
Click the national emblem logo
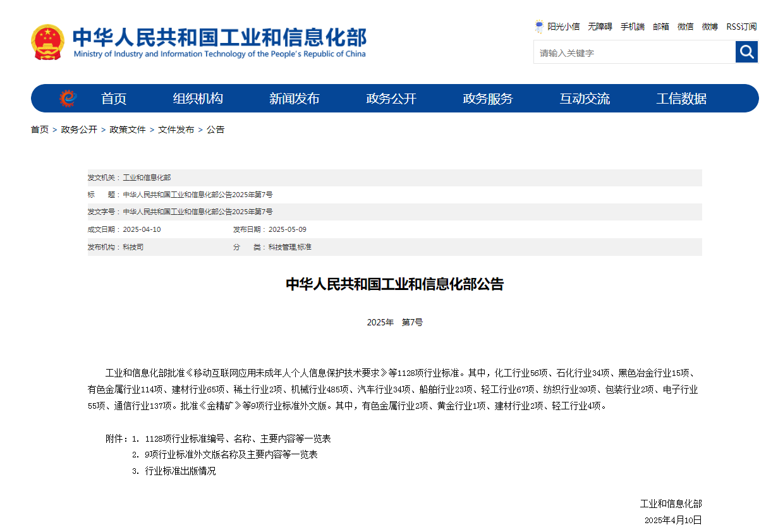48,42
